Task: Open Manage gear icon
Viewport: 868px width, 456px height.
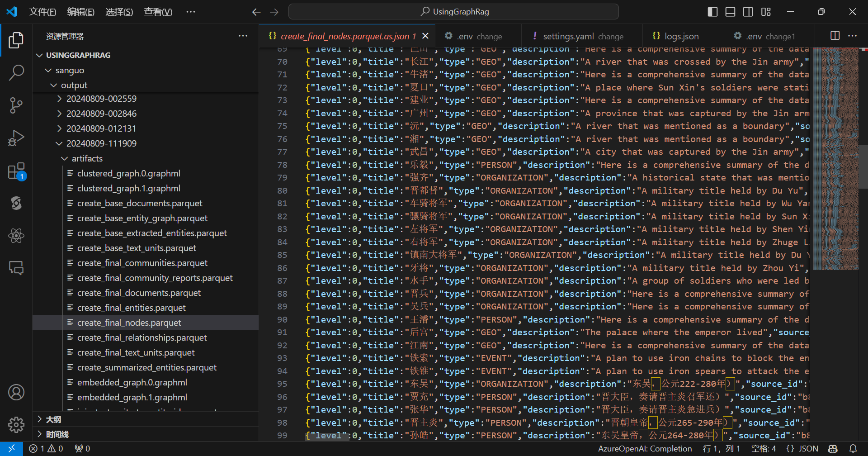Action: (16, 424)
